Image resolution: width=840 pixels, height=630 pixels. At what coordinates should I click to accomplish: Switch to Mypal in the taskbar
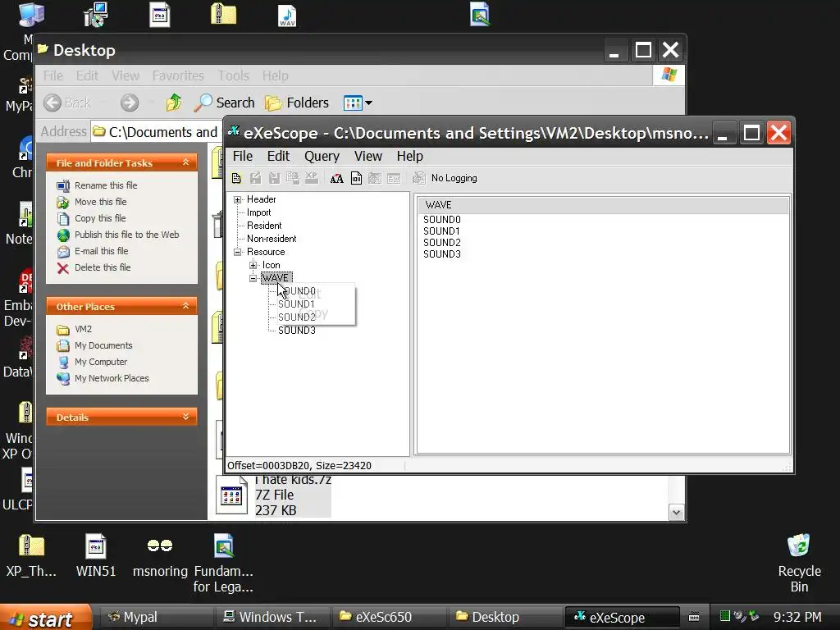[155, 617]
